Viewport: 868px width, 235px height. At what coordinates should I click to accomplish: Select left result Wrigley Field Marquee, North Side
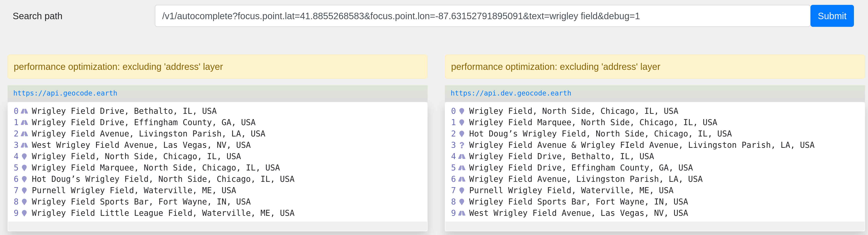click(x=156, y=168)
